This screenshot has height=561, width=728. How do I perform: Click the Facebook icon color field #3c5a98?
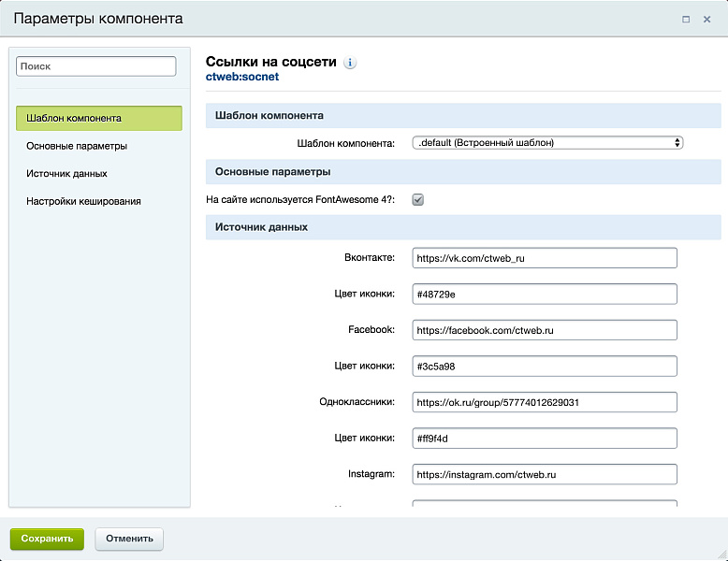(x=544, y=367)
